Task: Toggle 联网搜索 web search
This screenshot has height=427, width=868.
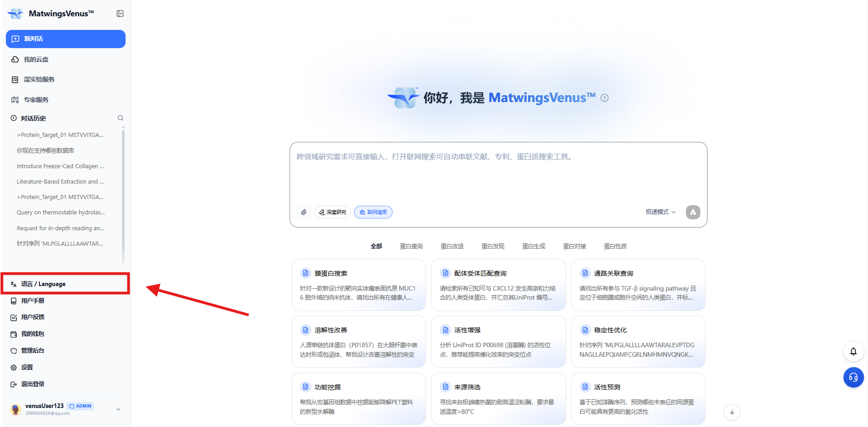Action: (373, 212)
